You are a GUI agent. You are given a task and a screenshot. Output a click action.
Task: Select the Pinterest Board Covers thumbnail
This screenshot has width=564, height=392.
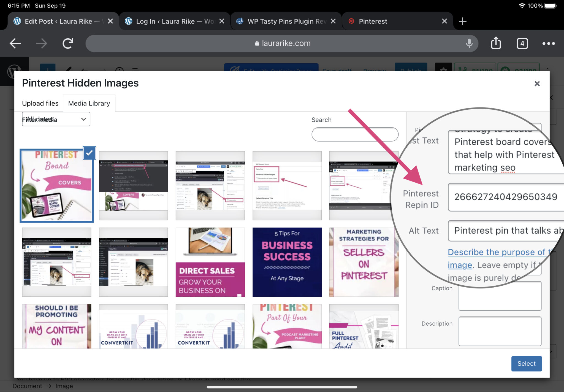click(56, 185)
